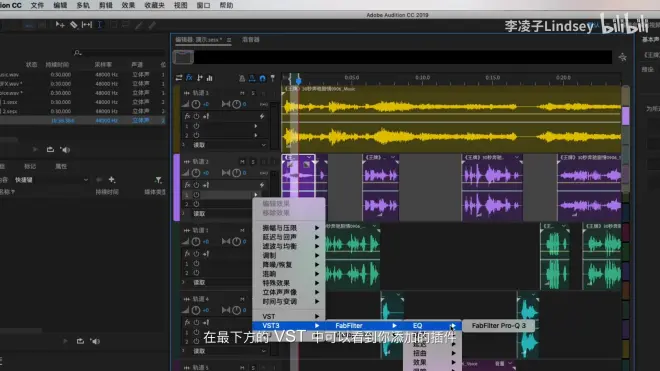Switch to the 混音器 tab
660x371 pixels.
tap(250, 40)
